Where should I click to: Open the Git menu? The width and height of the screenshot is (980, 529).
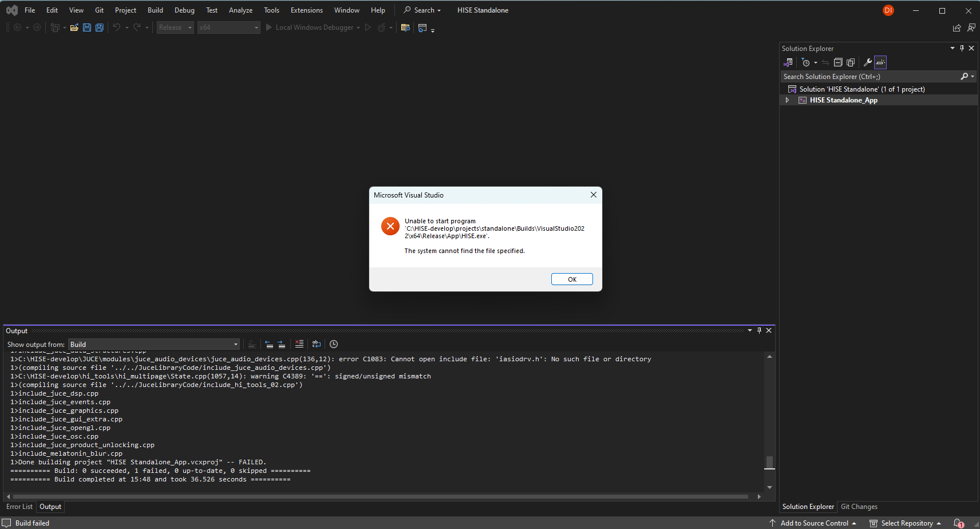click(x=99, y=10)
